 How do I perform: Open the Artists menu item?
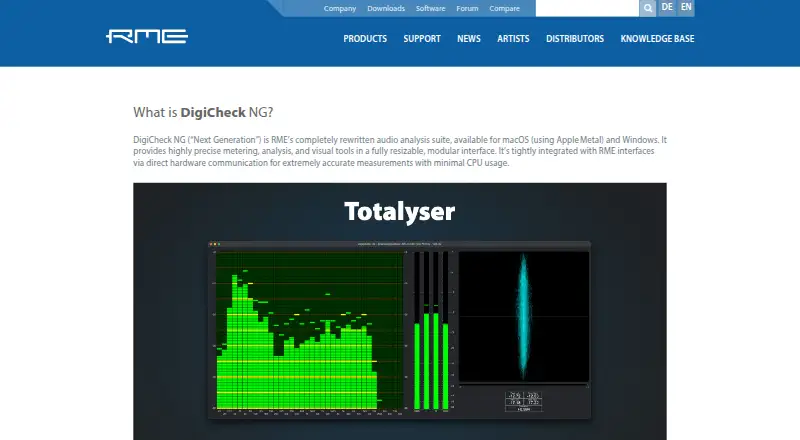click(x=513, y=39)
